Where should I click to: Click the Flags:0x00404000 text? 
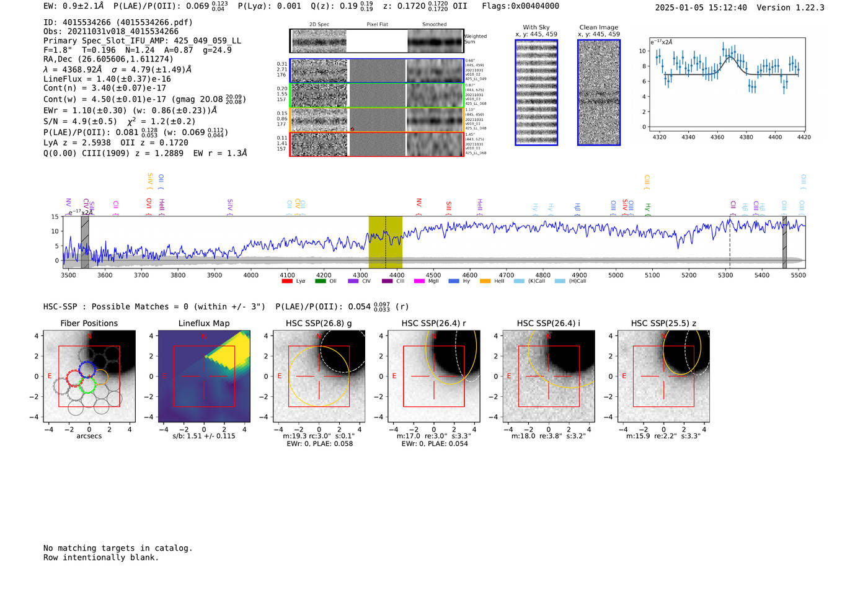521,6
